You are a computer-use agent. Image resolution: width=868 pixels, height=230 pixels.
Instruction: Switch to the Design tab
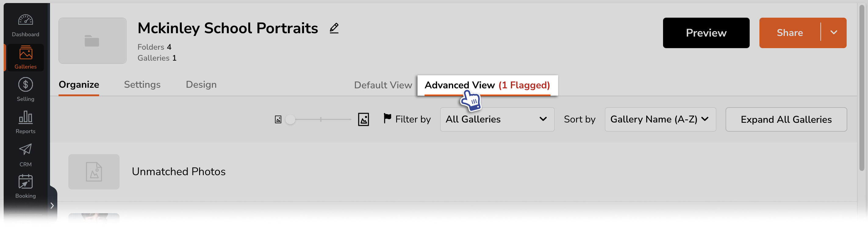(x=201, y=84)
